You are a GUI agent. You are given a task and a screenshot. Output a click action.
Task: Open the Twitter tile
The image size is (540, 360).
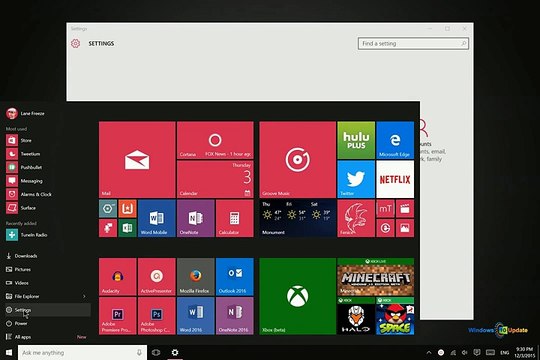point(356,179)
